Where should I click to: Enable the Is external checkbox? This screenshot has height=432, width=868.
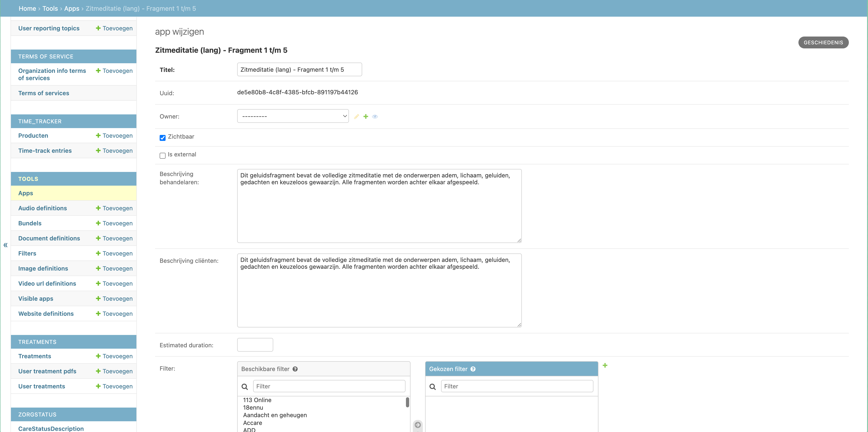162,155
